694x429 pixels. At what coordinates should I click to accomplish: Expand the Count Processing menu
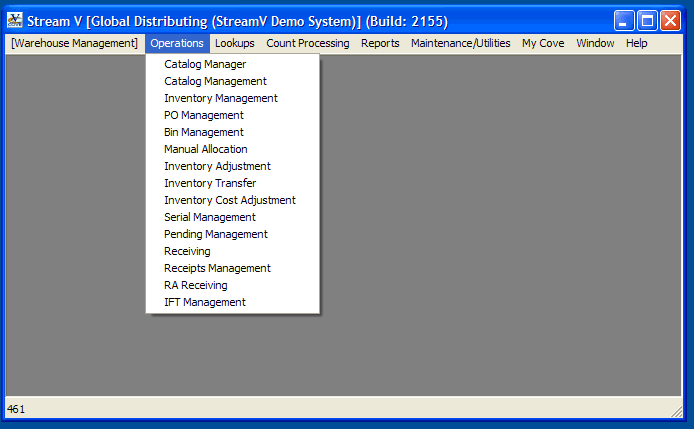pyautogui.click(x=308, y=43)
